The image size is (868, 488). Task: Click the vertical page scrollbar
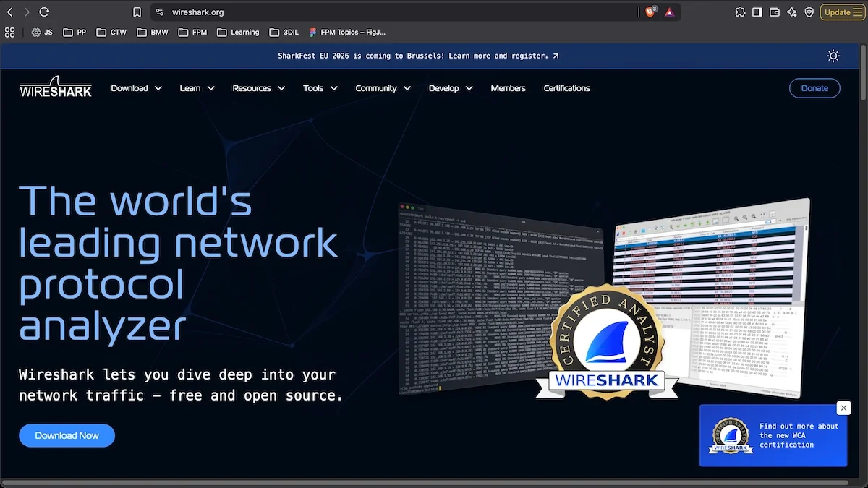[863, 72]
